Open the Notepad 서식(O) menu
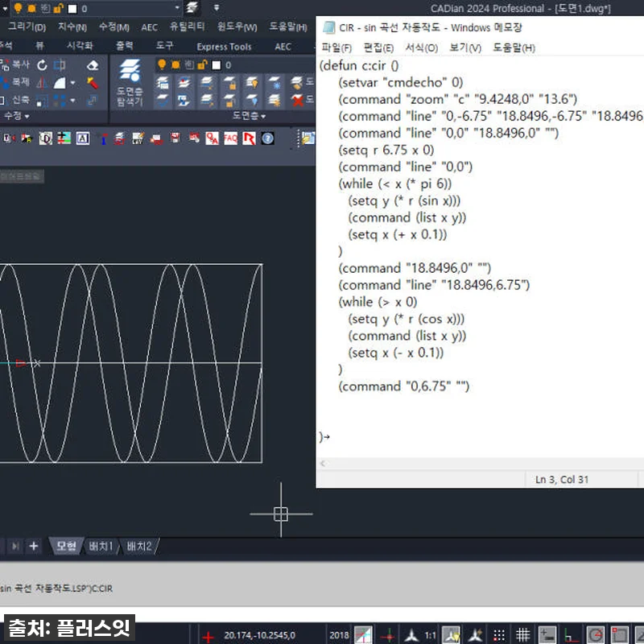Image resolution: width=644 pixels, height=644 pixels. (421, 47)
